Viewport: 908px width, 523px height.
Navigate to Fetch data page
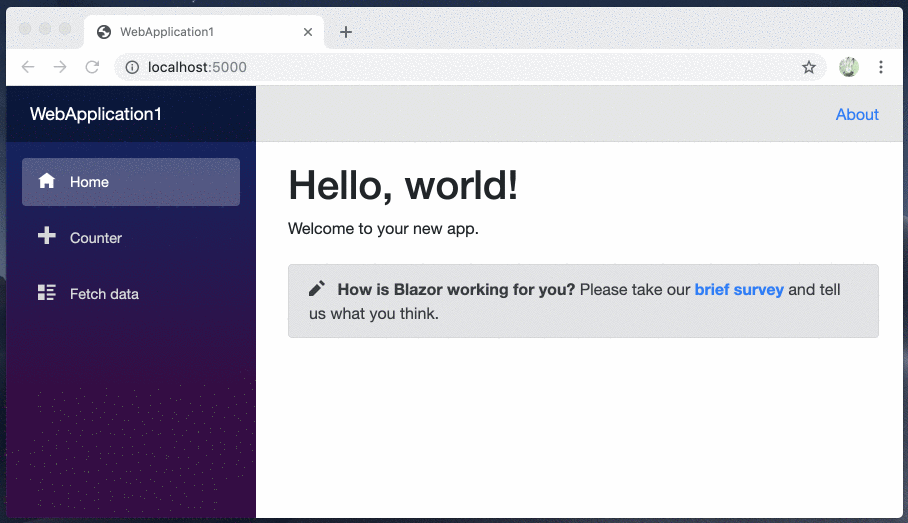click(x=131, y=294)
